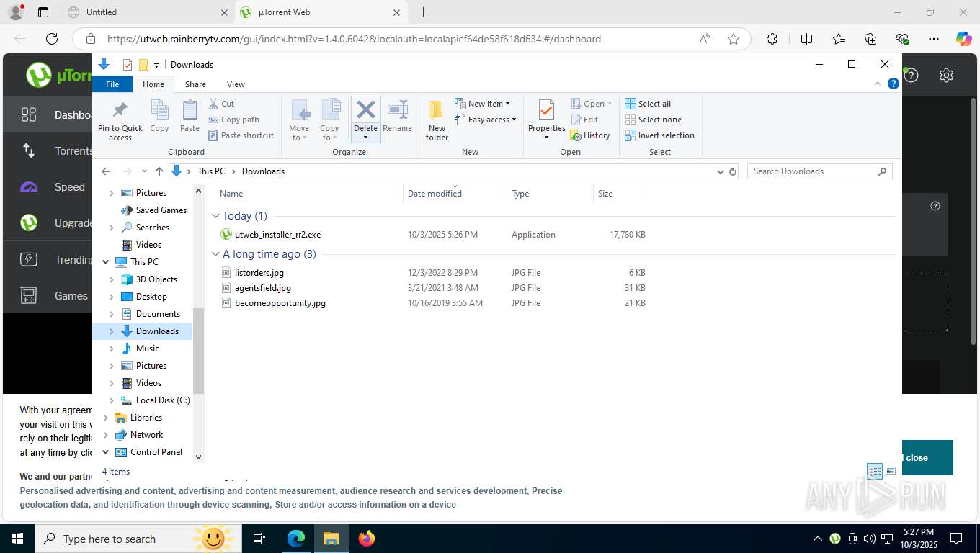
Task: Click the Properties ribbon icon
Action: 546,110
